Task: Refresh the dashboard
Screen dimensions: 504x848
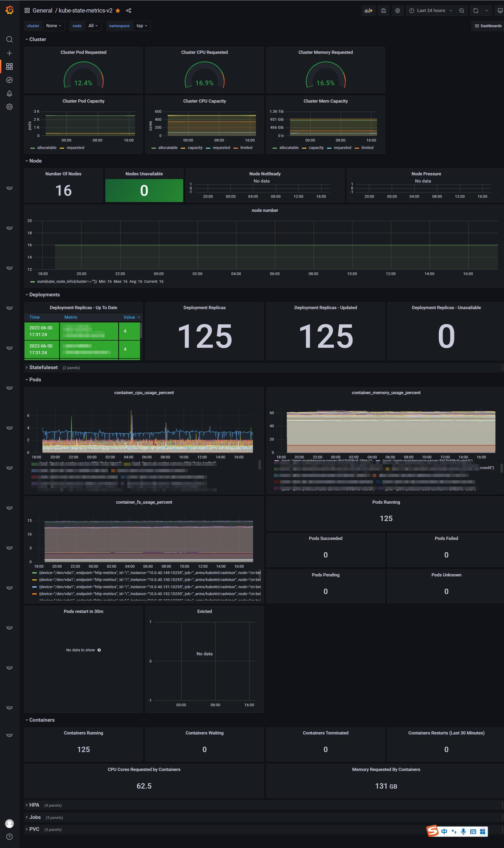Action: pyautogui.click(x=476, y=11)
